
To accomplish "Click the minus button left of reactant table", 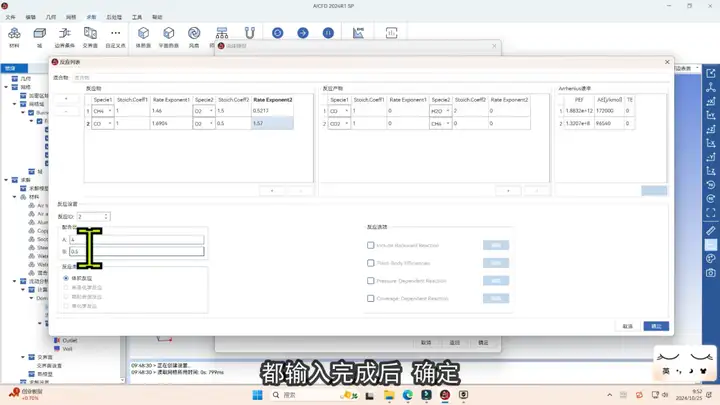I will 66,112.
